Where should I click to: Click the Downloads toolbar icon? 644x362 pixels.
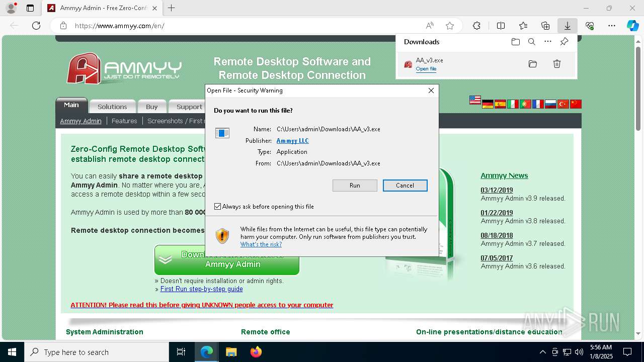pos(567,26)
